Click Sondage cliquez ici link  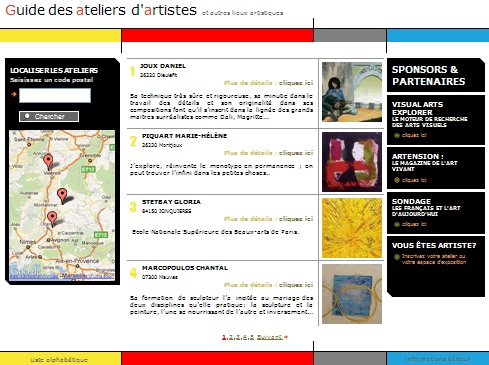click(x=414, y=224)
